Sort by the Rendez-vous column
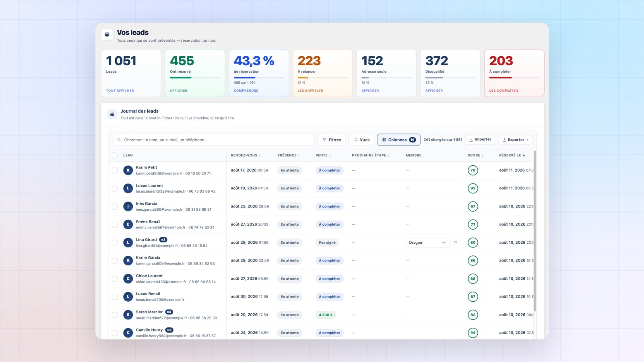The height and width of the screenshot is (362, 644). [246, 155]
